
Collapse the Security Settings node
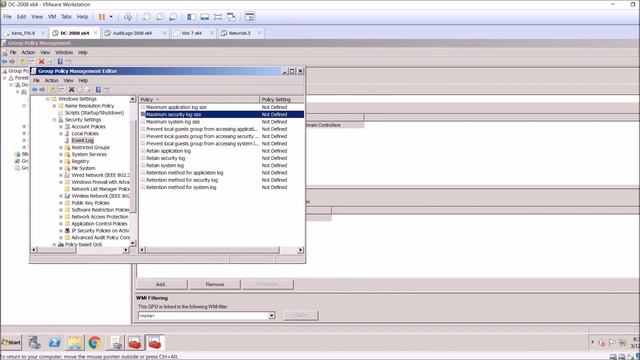tap(54, 120)
